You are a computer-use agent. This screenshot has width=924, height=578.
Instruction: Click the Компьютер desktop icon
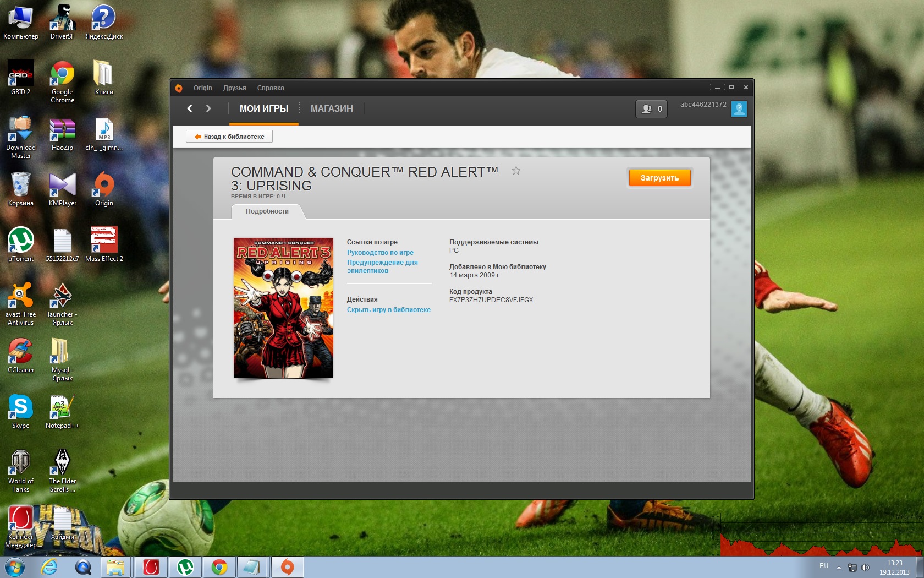tap(21, 23)
